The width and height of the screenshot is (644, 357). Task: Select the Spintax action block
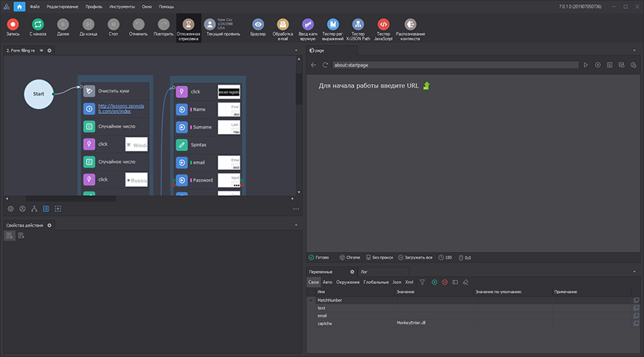pyautogui.click(x=207, y=145)
